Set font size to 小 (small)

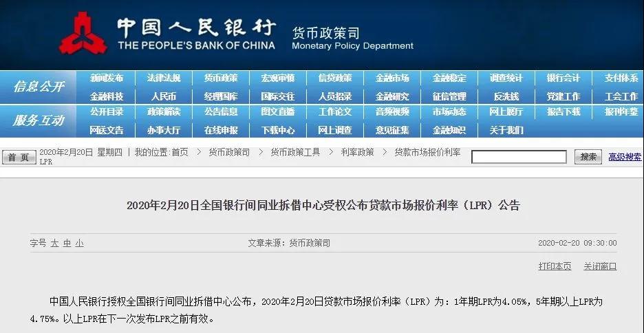pyautogui.click(x=79, y=244)
